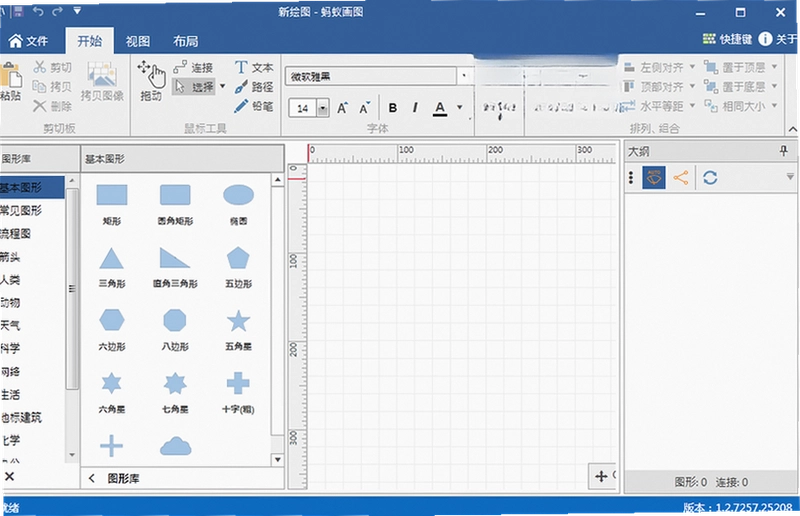Click the refresh icon in outline panel
Image resolution: width=800 pixels, height=516 pixels.
pyautogui.click(x=710, y=178)
